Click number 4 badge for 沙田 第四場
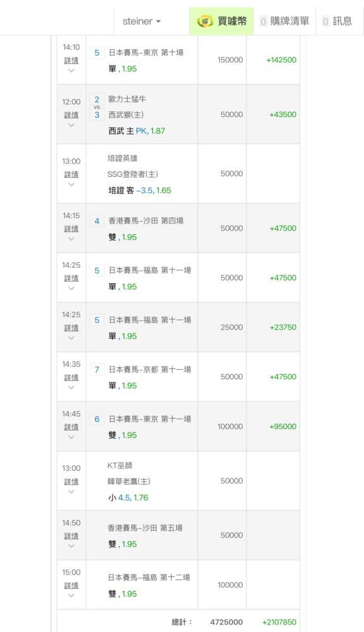This screenshot has height=632, width=364. tap(97, 221)
